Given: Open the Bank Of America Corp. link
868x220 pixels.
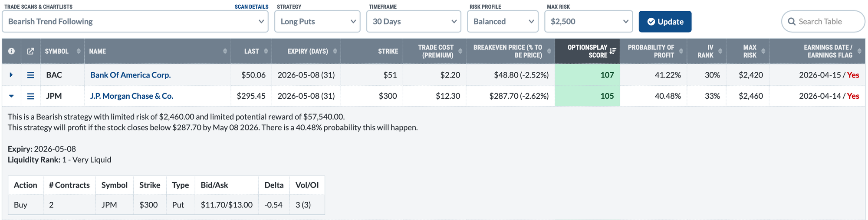Looking at the screenshot, I should (130, 75).
